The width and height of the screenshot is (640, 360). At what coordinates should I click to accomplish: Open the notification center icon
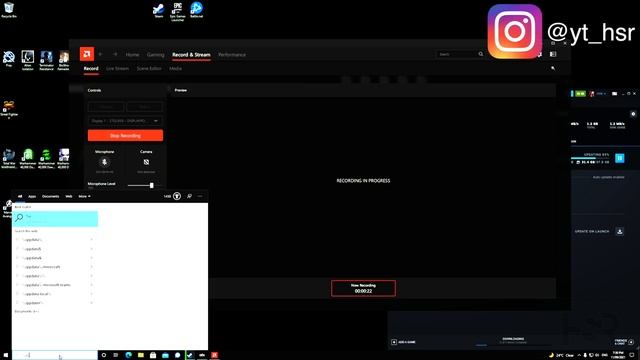point(632,355)
